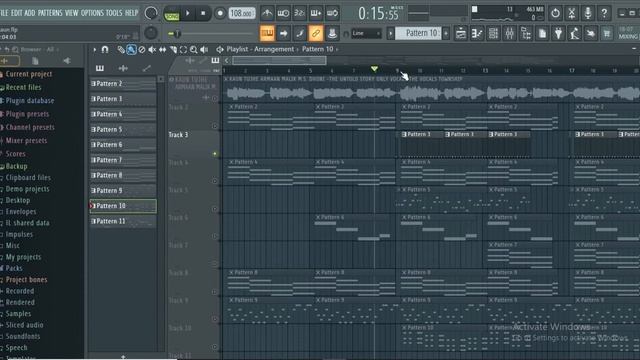
Task: Select the Playback speaker tool in Playlist
Action: 204,49
